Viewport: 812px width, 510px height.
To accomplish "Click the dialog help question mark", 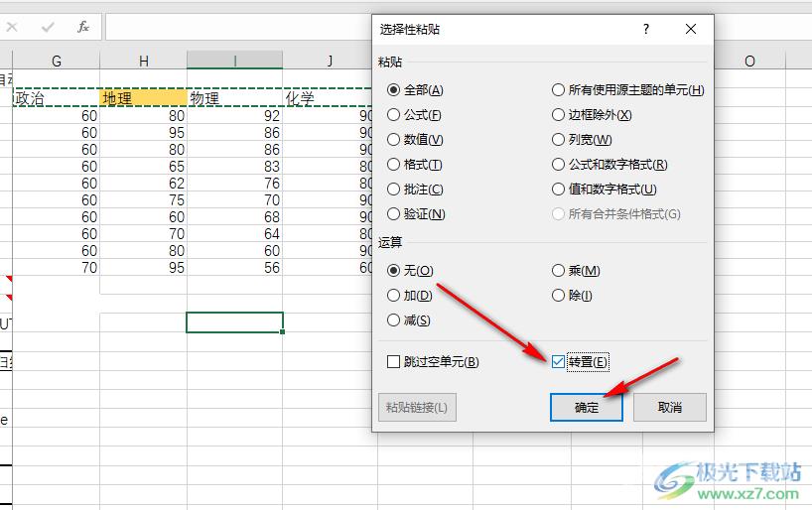I will [646, 29].
